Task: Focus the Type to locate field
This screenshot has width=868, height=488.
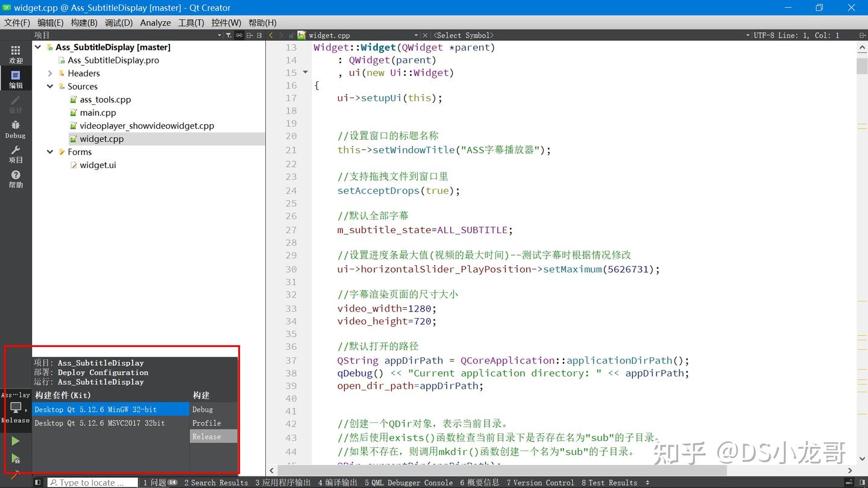Action: 93,483
